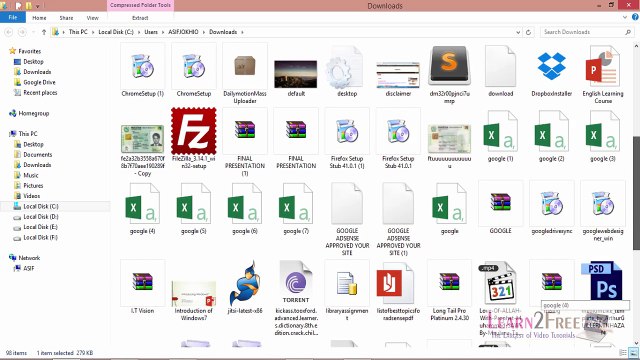Viewport: 640px width, 360px height.
Task: Open the View ribbon tab
Action: 93,18
